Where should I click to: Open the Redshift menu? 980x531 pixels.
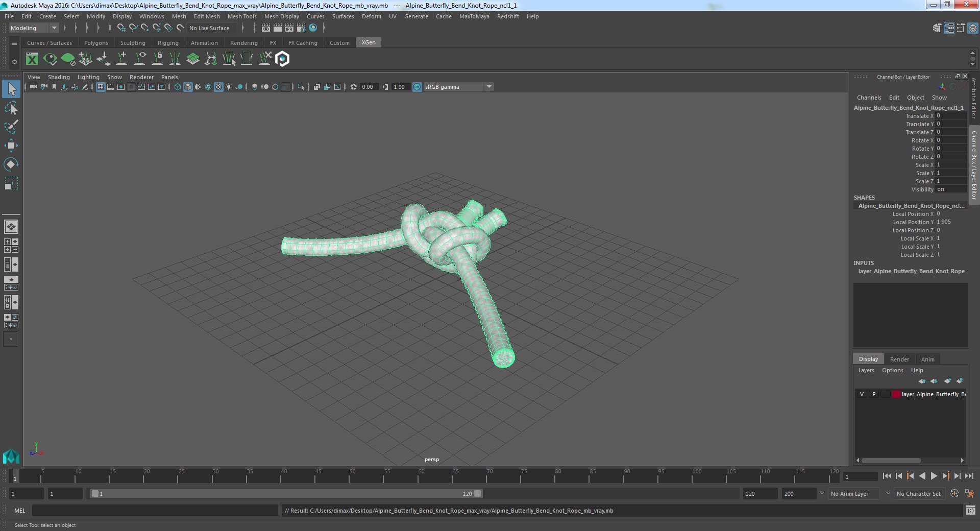pos(508,16)
